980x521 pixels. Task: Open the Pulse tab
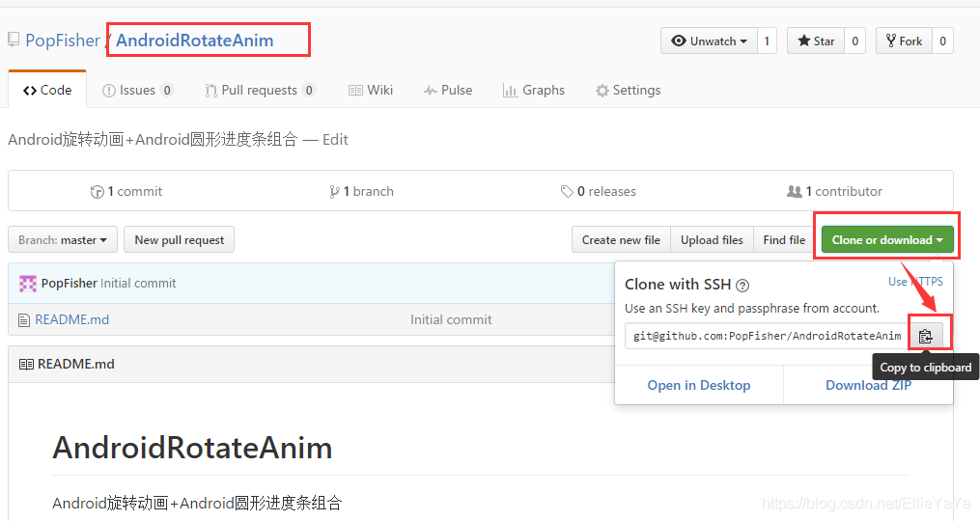447,90
